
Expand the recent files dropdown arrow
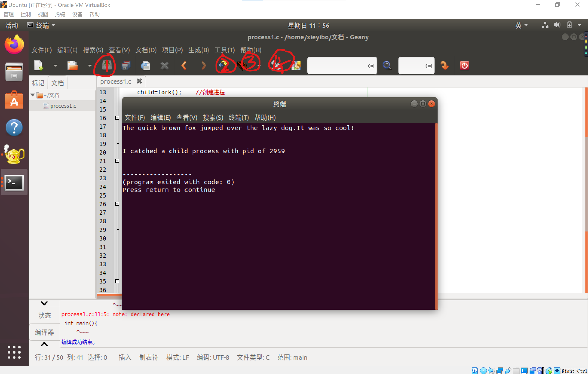[x=90, y=66]
